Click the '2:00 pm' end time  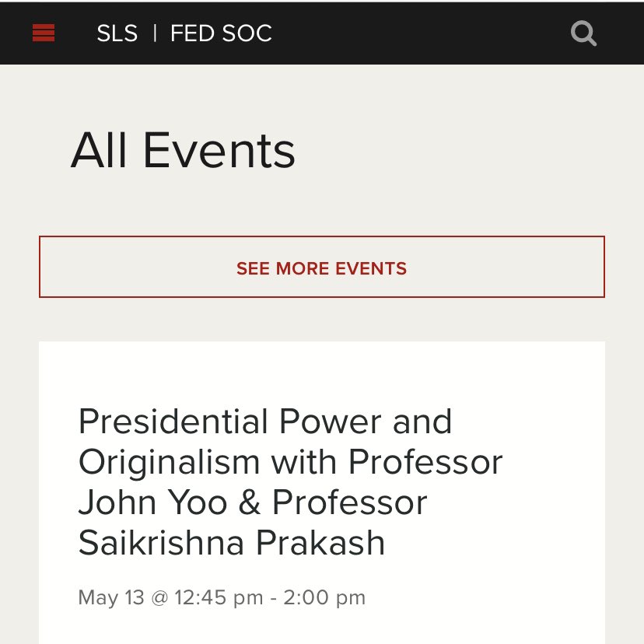tap(324, 597)
